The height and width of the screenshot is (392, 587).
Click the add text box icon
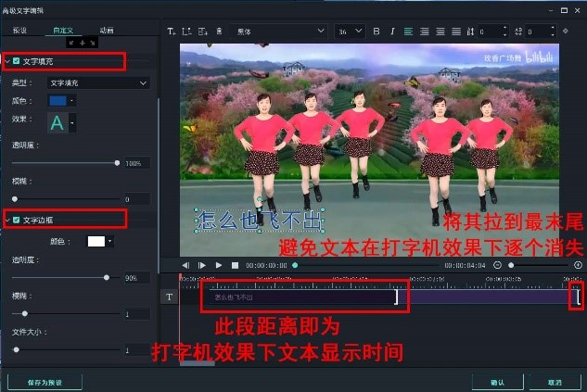pyautogui.click(x=186, y=32)
